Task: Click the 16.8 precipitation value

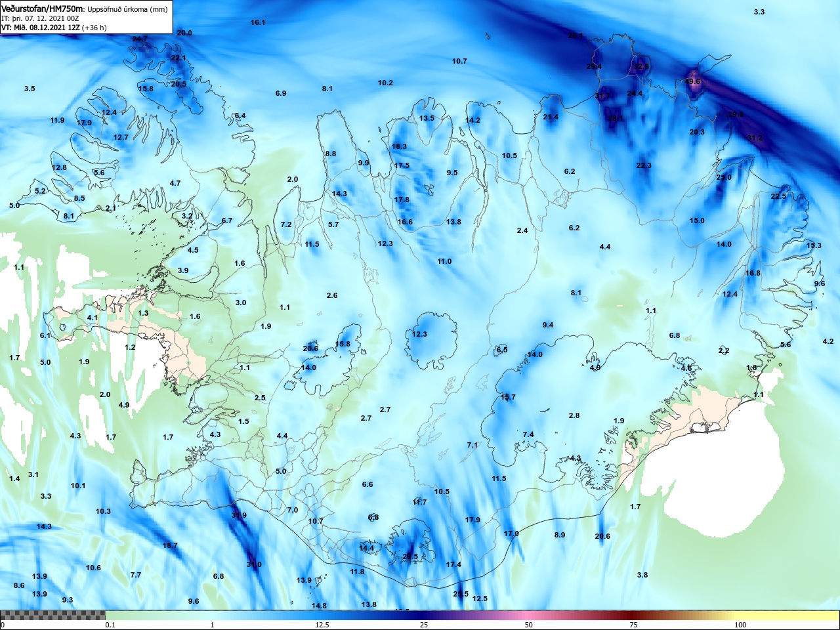Action: click(x=753, y=274)
